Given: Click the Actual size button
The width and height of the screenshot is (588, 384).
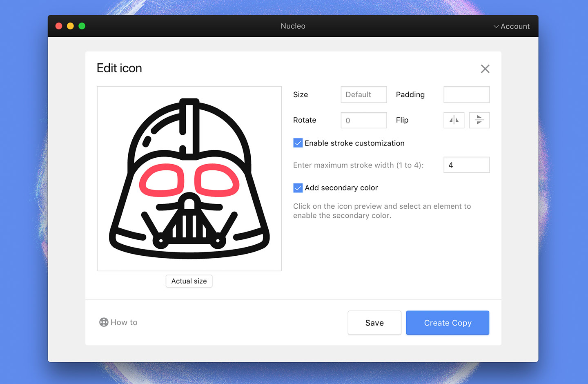Looking at the screenshot, I should coord(189,281).
